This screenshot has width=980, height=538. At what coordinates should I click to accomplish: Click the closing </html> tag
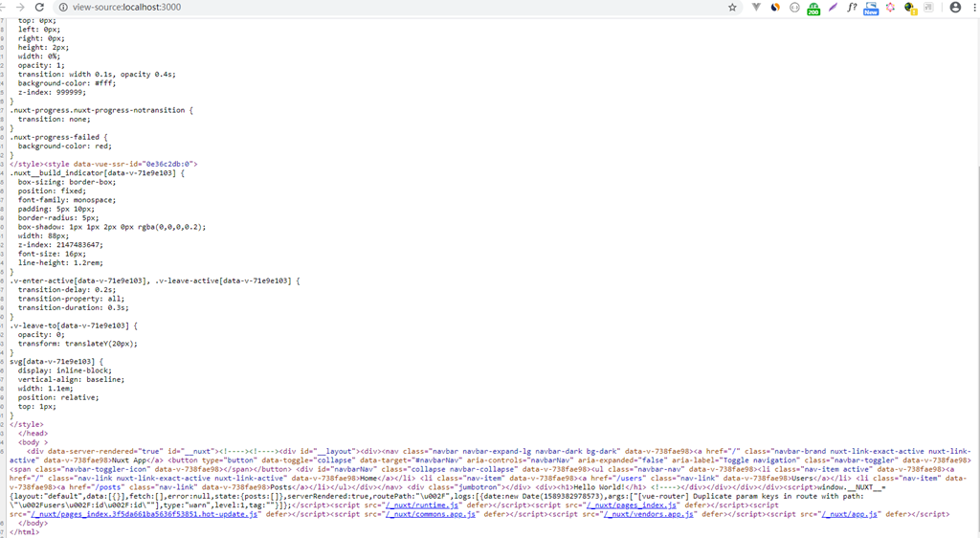coord(24,531)
